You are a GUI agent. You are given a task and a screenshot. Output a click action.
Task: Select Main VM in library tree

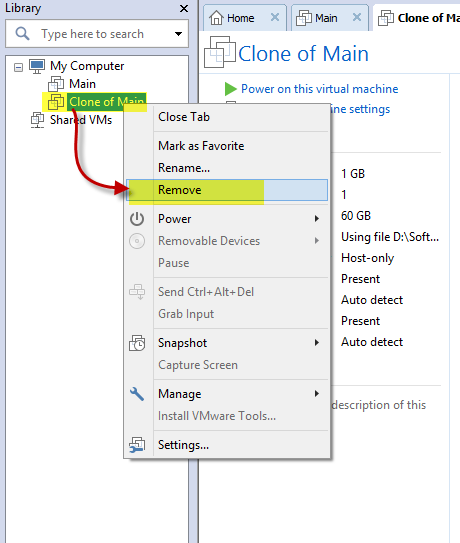tap(82, 84)
